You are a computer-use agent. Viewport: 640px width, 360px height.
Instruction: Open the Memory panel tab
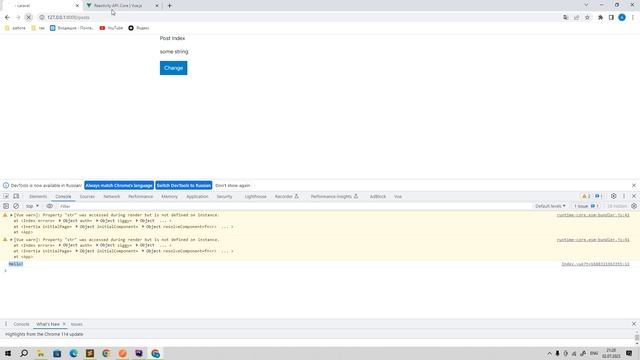pyautogui.click(x=169, y=196)
